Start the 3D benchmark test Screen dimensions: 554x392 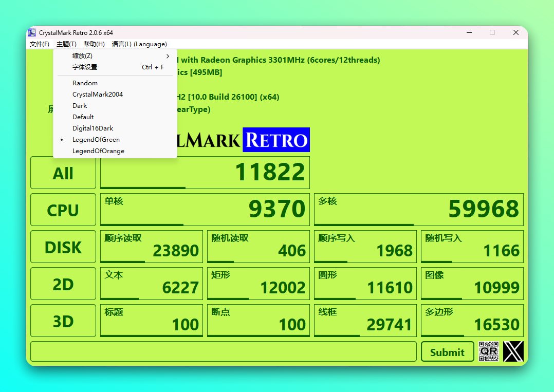tap(63, 321)
